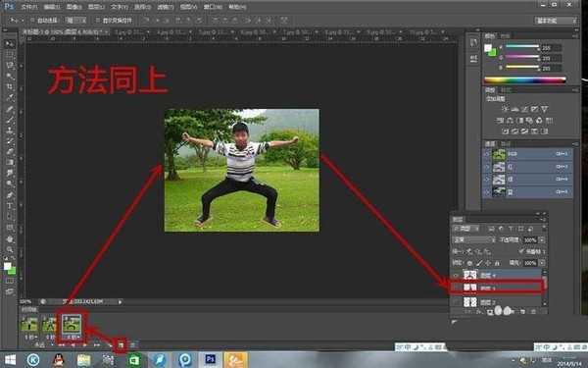The height and width of the screenshot is (368, 588).
Task: Select the Pen tool
Action: point(10,195)
